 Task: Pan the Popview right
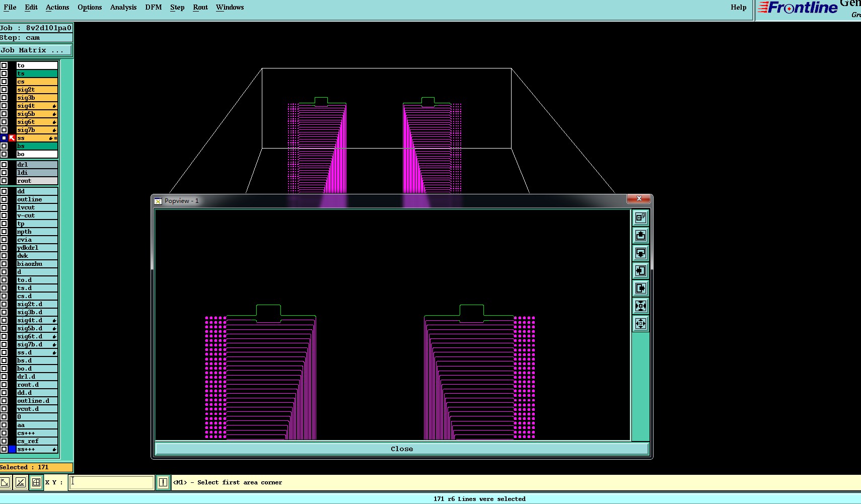[640, 288]
